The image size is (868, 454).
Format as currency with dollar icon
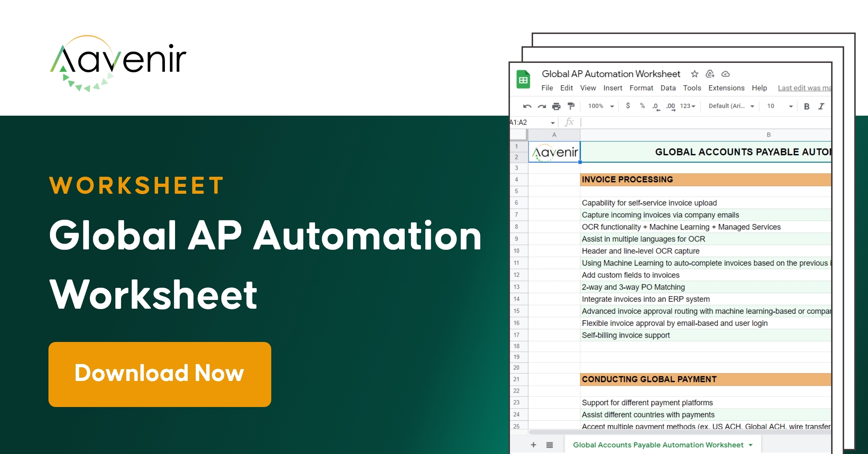click(x=628, y=106)
